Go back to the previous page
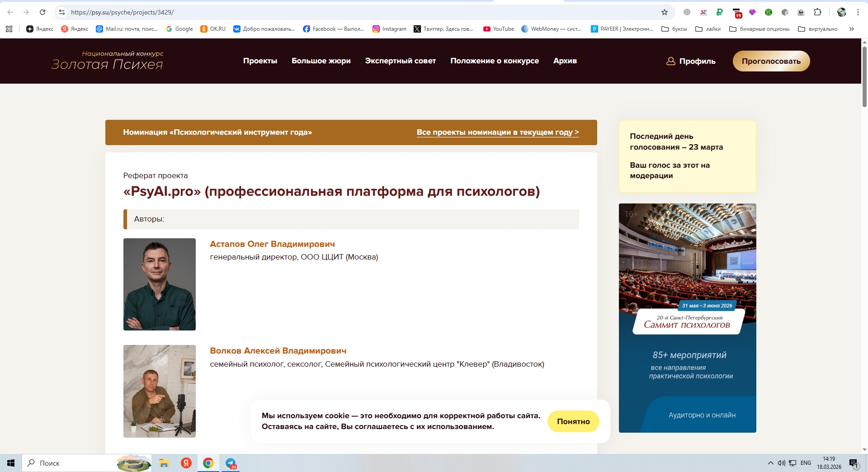The image size is (868, 472). click(10, 12)
